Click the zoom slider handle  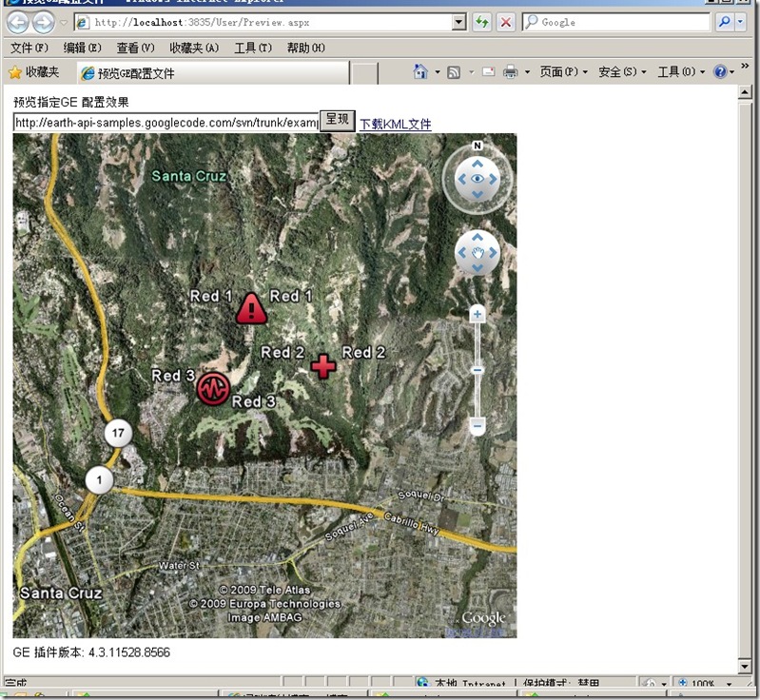[x=477, y=370]
